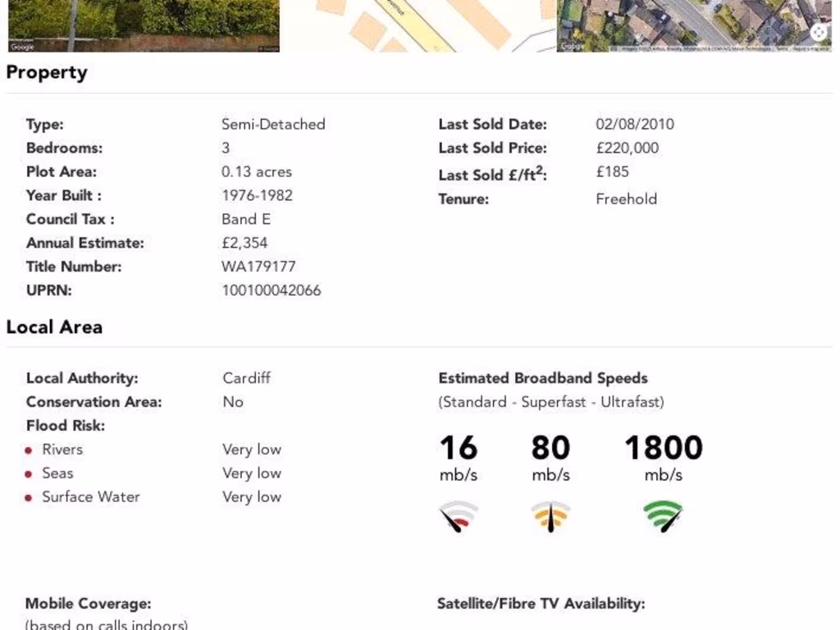The height and width of the screenshot is (630, 840).
Task: Click the Surface Water flood risk bullet
Action: point(29,498)
